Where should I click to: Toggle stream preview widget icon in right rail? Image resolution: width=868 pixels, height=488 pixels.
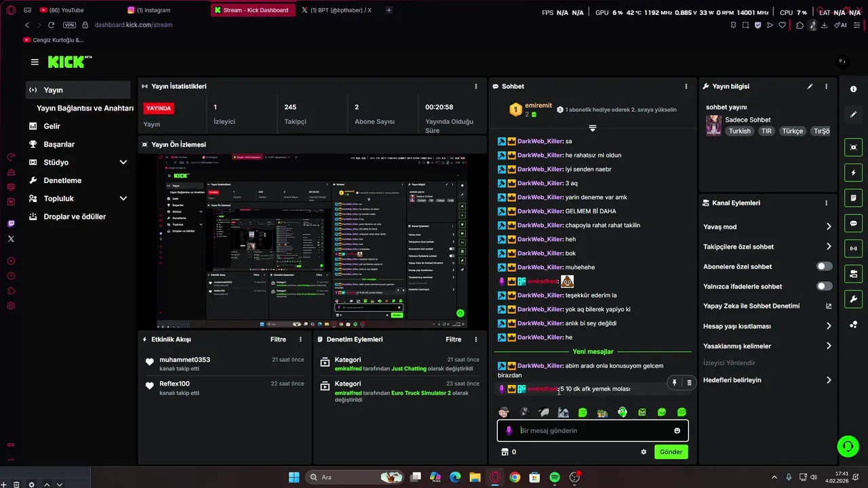tap(853, 147)
